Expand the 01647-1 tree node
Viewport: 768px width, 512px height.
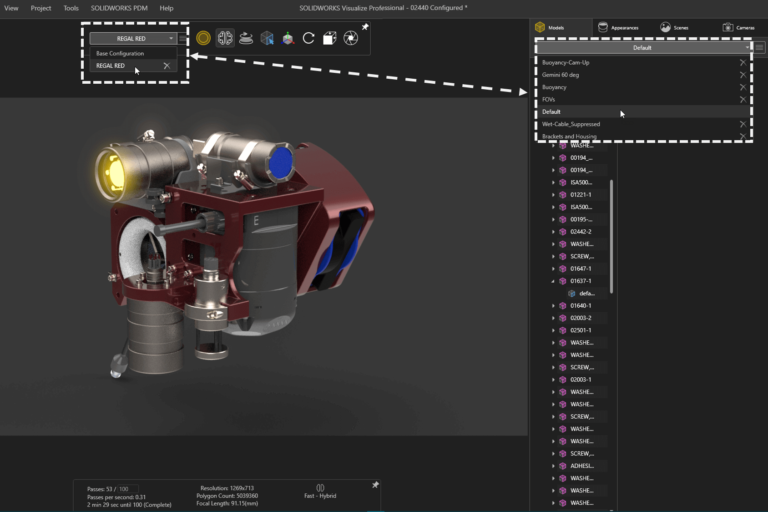coord(553,269)
